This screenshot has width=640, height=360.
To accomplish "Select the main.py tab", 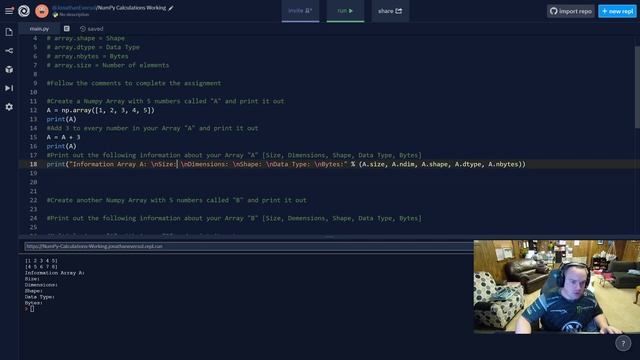I will 39,29.
